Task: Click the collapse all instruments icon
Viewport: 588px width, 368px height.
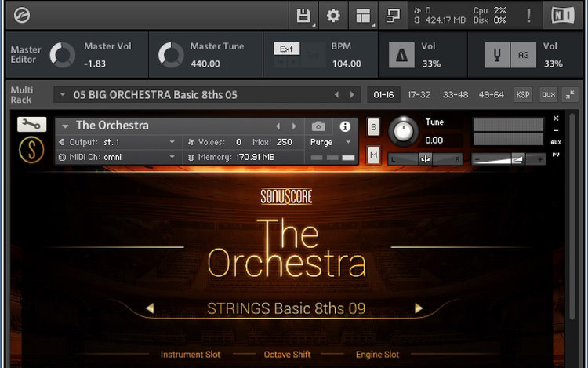Action: pos(570,94)
